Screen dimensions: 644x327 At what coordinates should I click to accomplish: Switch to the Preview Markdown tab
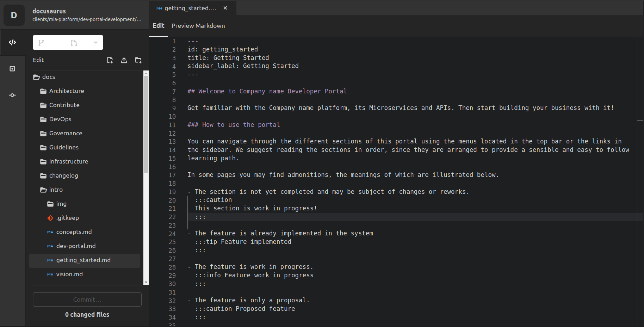click(198, 26)
